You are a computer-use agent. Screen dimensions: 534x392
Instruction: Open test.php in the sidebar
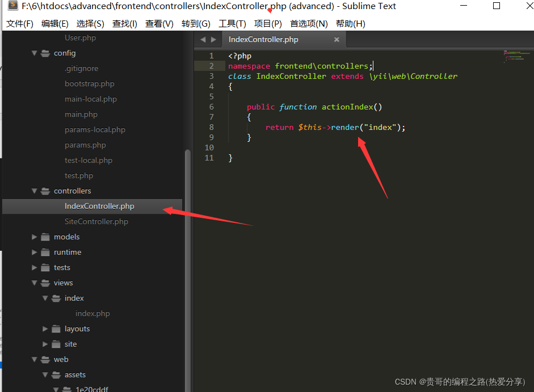click(79, 176)
